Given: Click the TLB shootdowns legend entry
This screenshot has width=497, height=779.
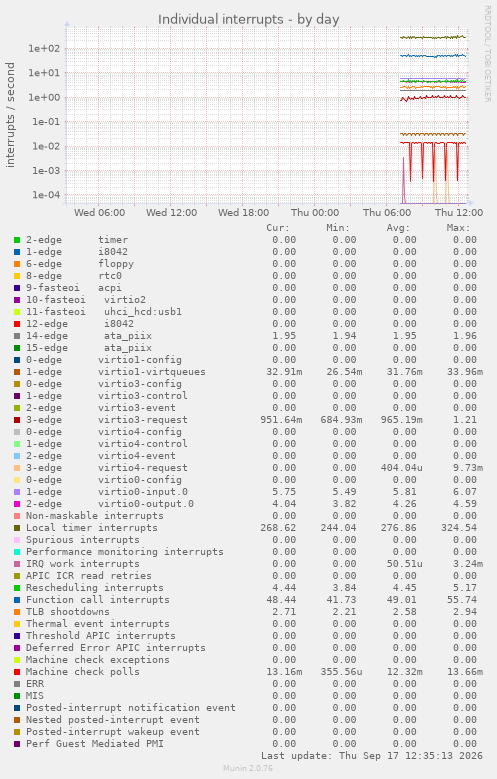Looking at the screenshot, I should click(68, 612).
